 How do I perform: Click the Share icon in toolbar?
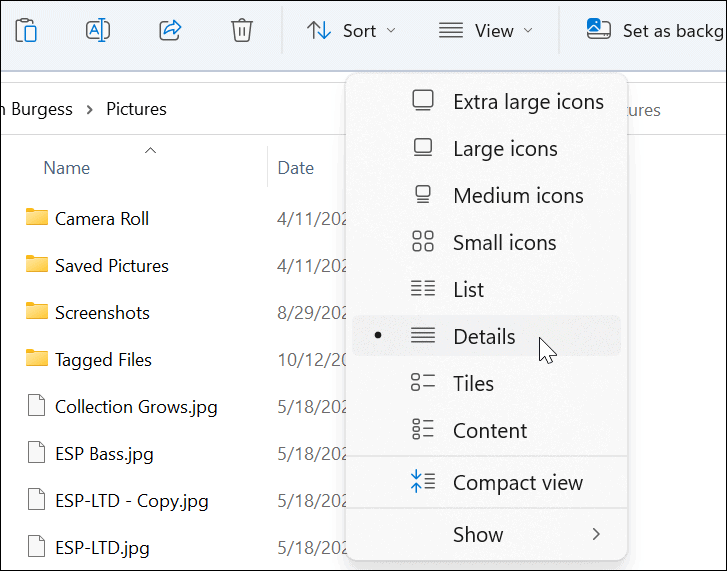(170, 30)
